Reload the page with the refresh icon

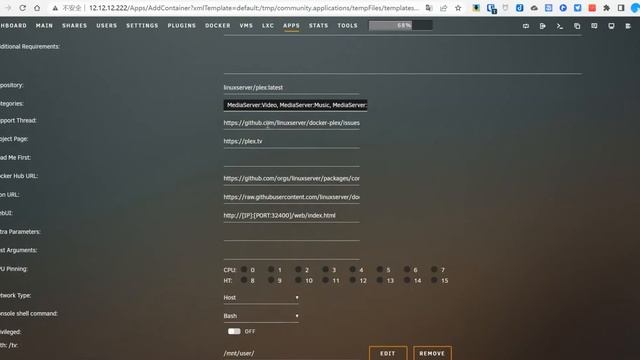click(x=22, y=8)
